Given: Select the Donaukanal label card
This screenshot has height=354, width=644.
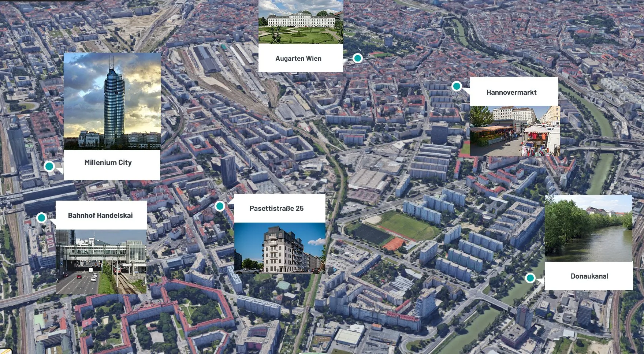Looking at the screenshot, I should click(588, 276).
